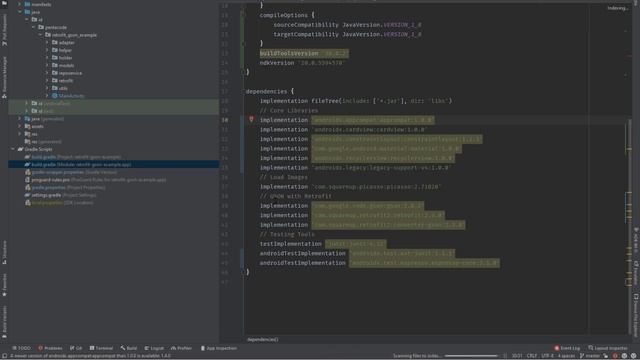Expand the res folder
The width and height of the screenshot is (640, 360).
[20, 134]
